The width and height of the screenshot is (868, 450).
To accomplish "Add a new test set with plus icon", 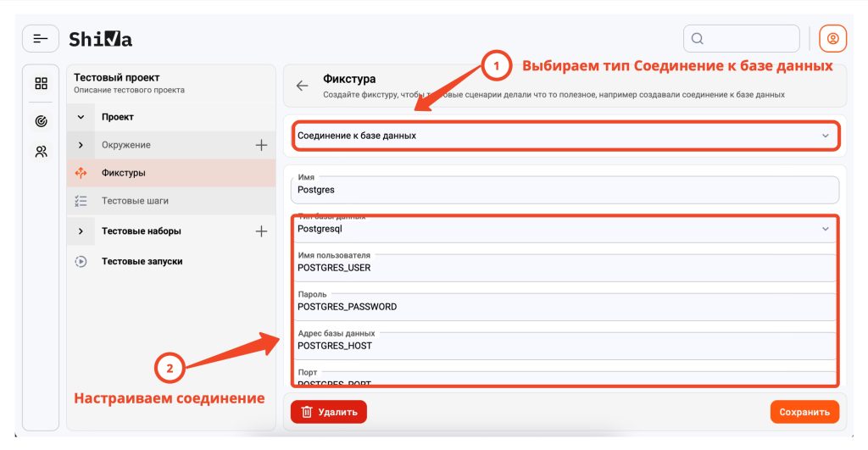I will click(x=261, y=231).
